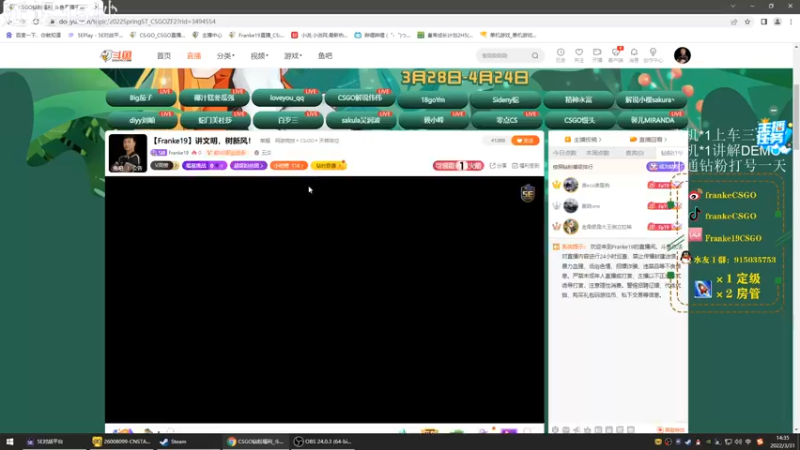Open the 创作中心 lightbulb icon
Image resolution: width=800 pixels, height=450 pixels.
653,55
